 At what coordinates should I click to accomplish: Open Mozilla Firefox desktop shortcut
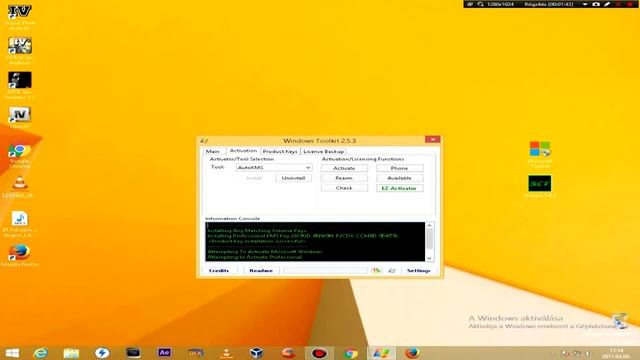(x=19, y=256)
